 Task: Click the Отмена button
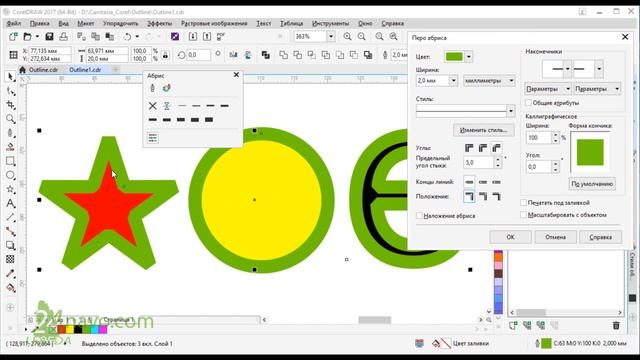(556, 237)
